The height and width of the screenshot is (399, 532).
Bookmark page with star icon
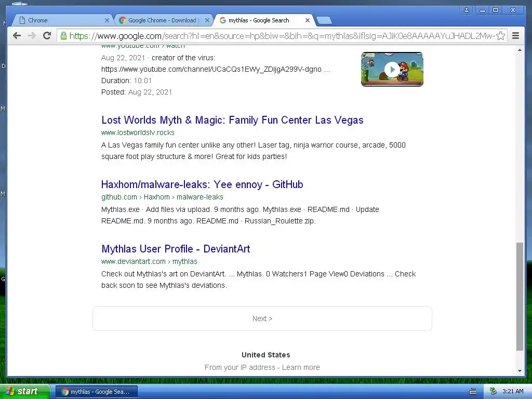coord(500,36)
